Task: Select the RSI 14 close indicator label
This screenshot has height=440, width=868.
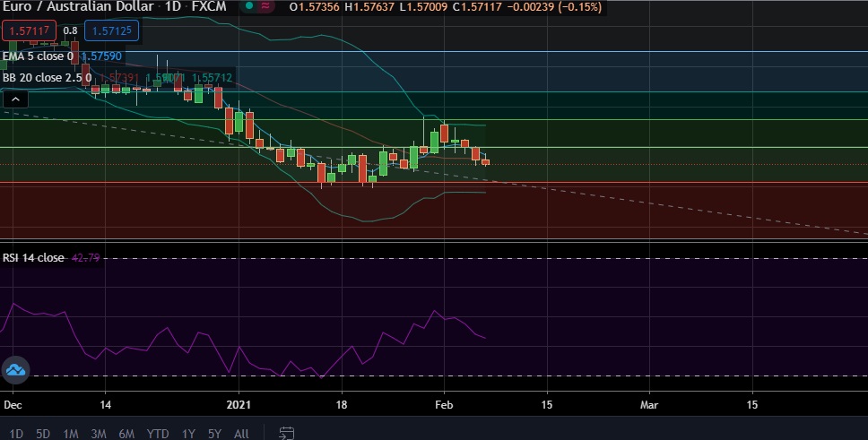Action: 33,258
